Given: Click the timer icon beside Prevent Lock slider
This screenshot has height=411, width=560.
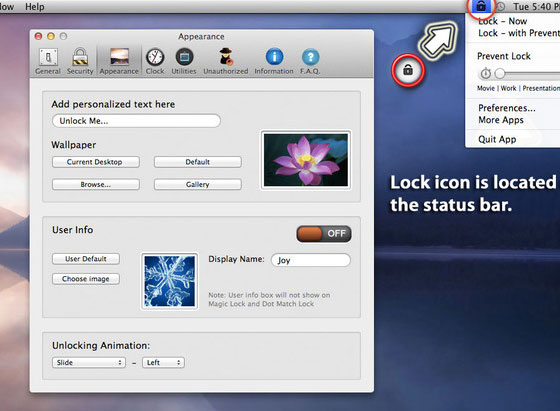Looking at the screenshot, I should click(x=485, y=73).
